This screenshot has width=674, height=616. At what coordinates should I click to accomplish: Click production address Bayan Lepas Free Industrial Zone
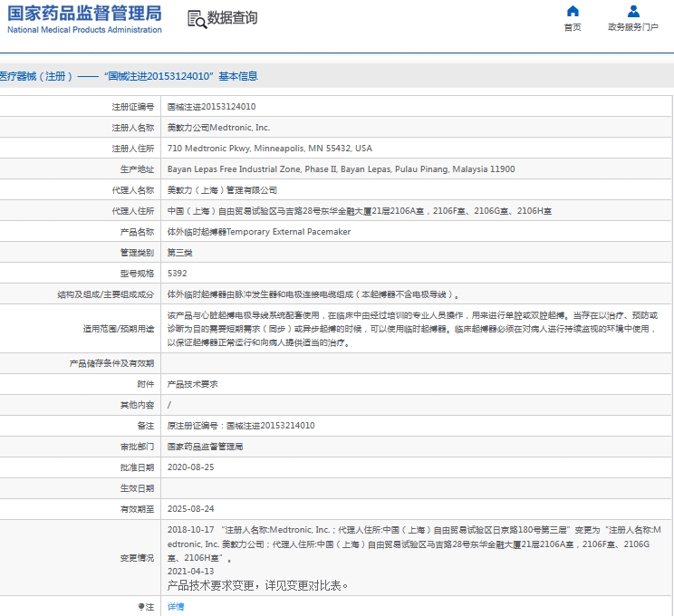tap(341, 169)
